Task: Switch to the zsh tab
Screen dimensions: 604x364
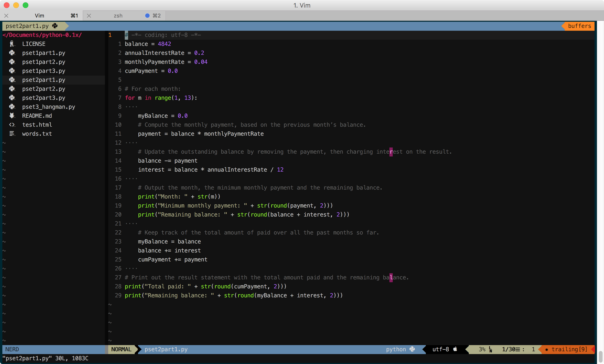Action: [118, 16]
